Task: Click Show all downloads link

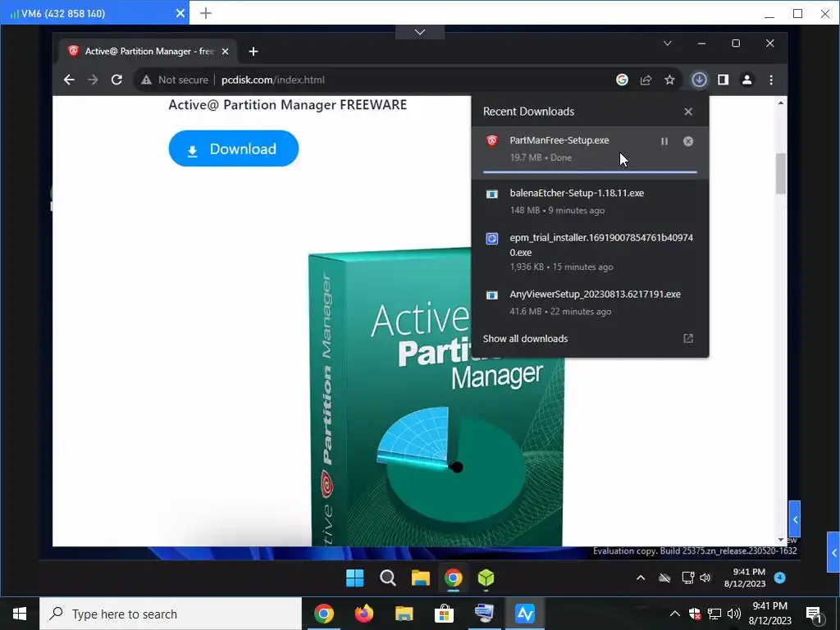Action: click(x=525, y=339)
